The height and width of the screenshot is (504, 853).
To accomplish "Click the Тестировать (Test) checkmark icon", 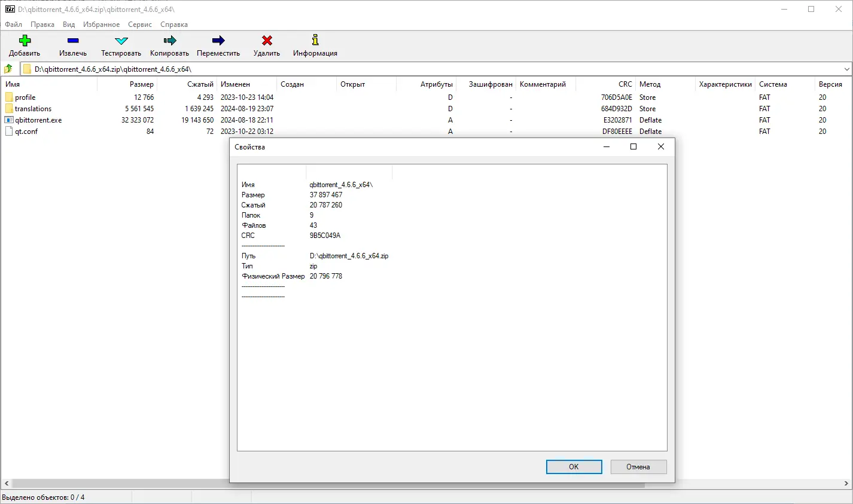I will [x=120, y=41].
